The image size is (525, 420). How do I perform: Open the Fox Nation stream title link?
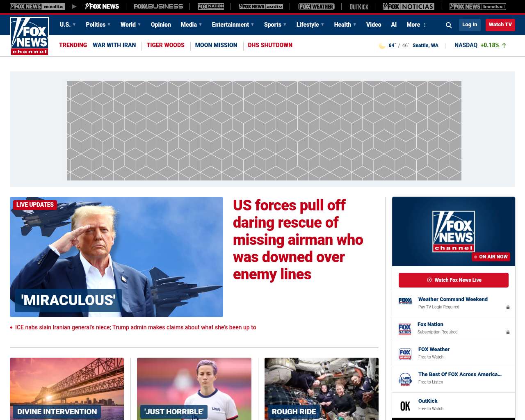[x=430, y=324]
